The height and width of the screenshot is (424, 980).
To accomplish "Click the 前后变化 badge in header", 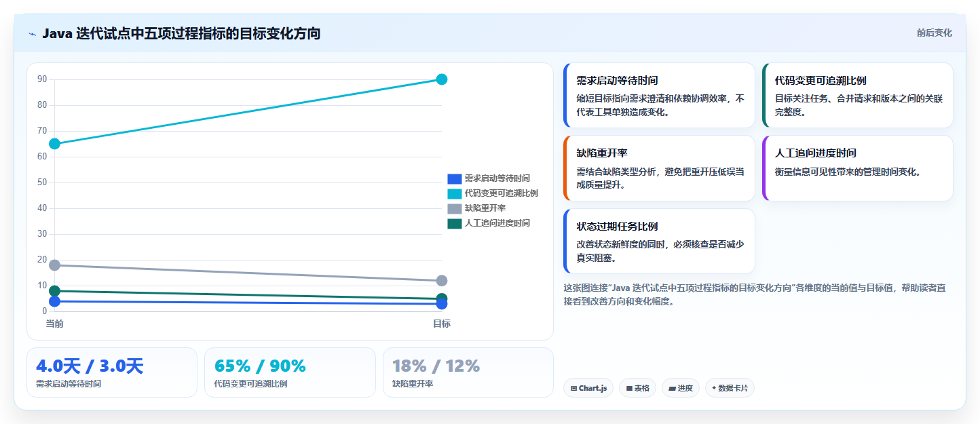I will 934,33.
